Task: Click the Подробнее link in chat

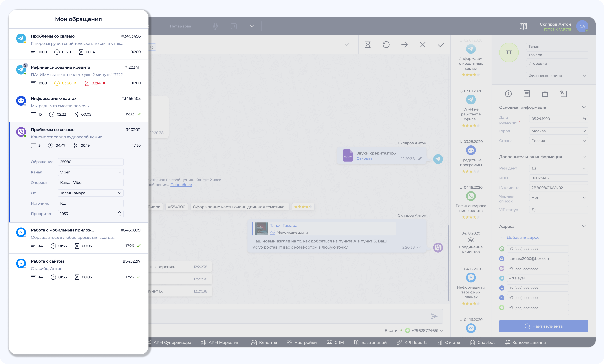Action: [x=181, y=185]
